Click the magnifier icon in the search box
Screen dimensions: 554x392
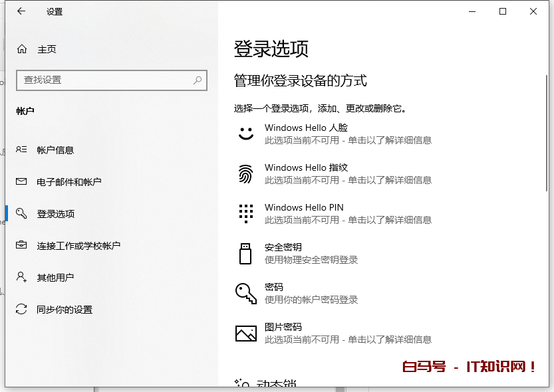[x=197, y=80]
